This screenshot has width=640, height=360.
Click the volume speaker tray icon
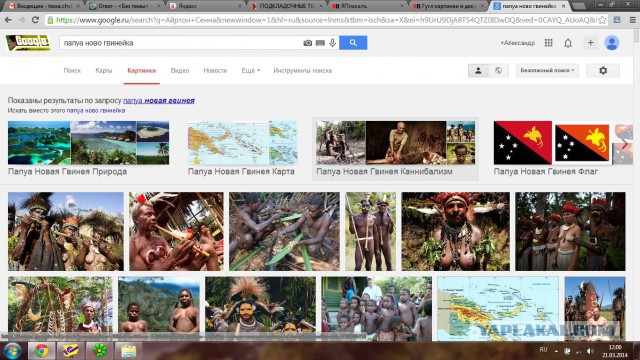pos(590,351)
